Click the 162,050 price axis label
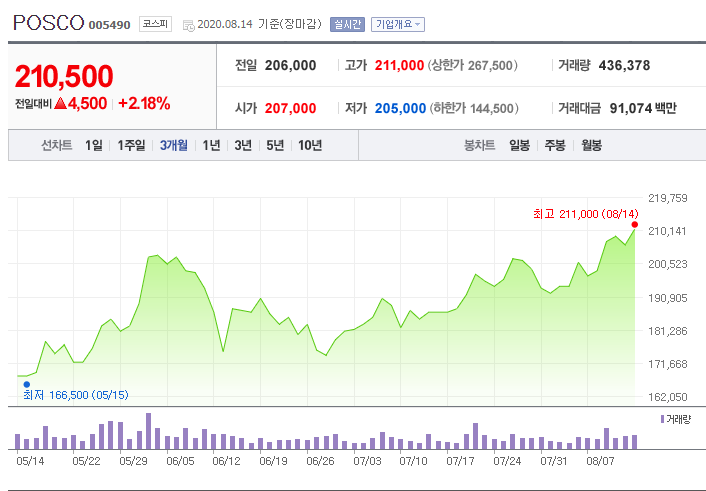Screen dimensions: 706x491 tap(668, 397)
